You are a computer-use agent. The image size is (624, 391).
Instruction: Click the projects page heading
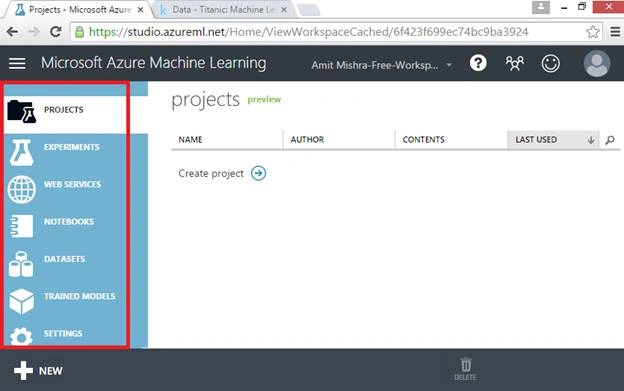[x=205, y=99]
